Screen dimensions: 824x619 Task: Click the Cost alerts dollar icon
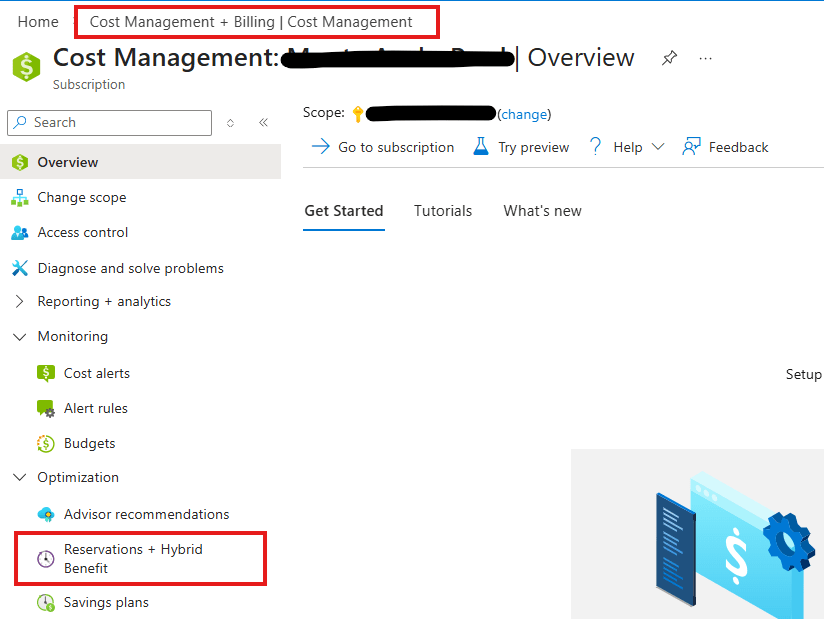pos(45,373)
